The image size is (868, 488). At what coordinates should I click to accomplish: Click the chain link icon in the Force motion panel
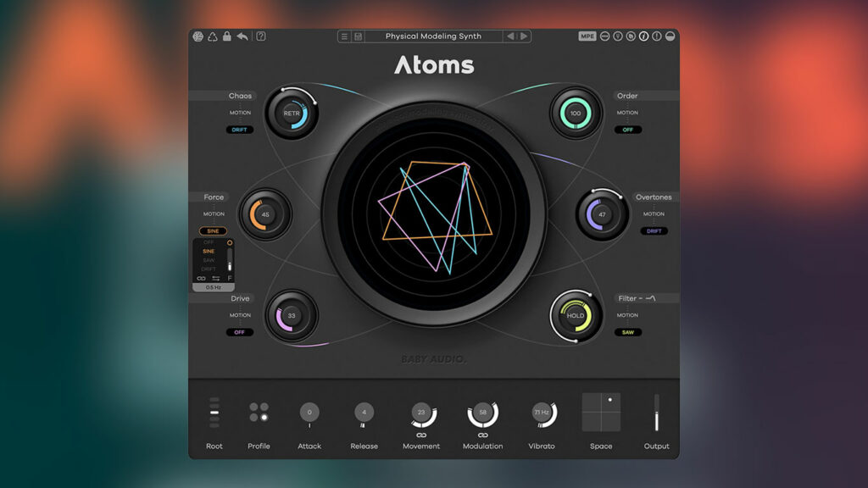click(x=201, y=279)
